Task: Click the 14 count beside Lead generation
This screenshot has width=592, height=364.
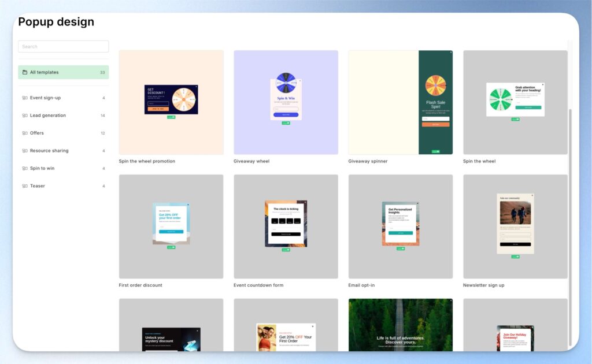Action: (103, 116)
